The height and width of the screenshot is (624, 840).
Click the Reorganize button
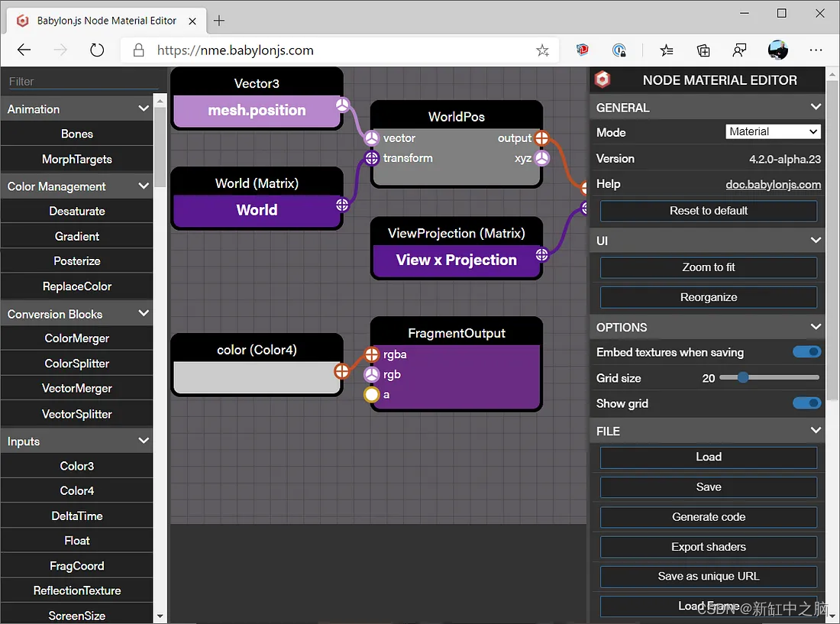[x=708, y=297]
